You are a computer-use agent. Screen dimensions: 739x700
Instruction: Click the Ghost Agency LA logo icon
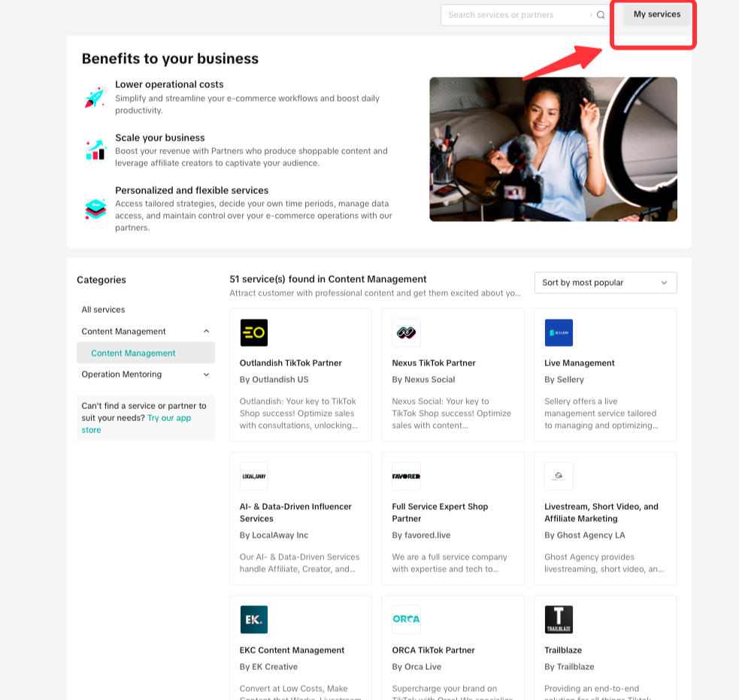(x=559, y=476)
